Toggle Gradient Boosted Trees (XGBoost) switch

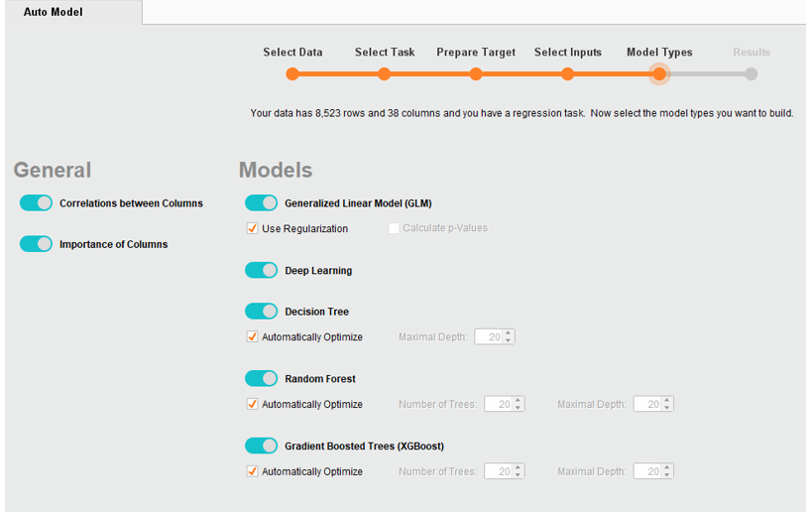(x=261, y=446)
